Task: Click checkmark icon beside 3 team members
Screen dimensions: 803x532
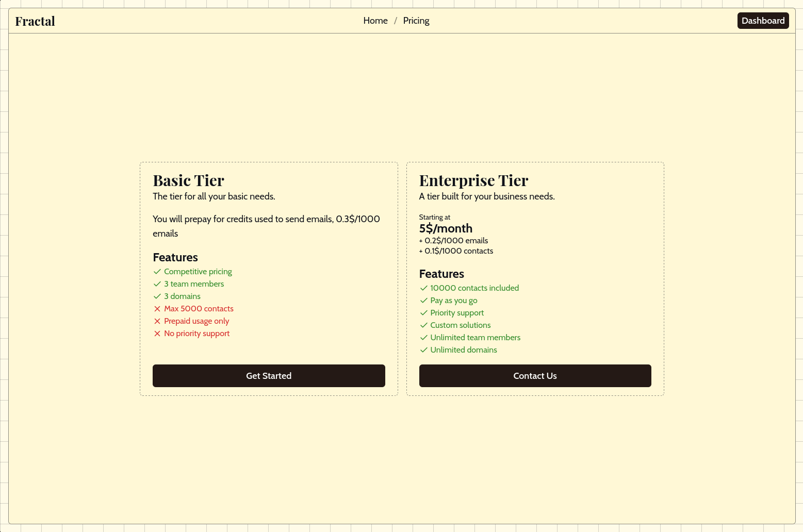Action: 157,284
